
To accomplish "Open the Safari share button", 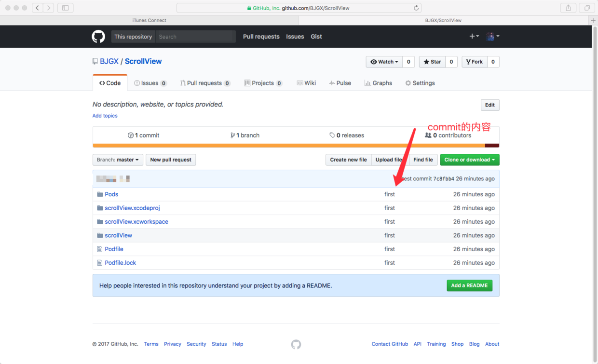I will [568, 8].
